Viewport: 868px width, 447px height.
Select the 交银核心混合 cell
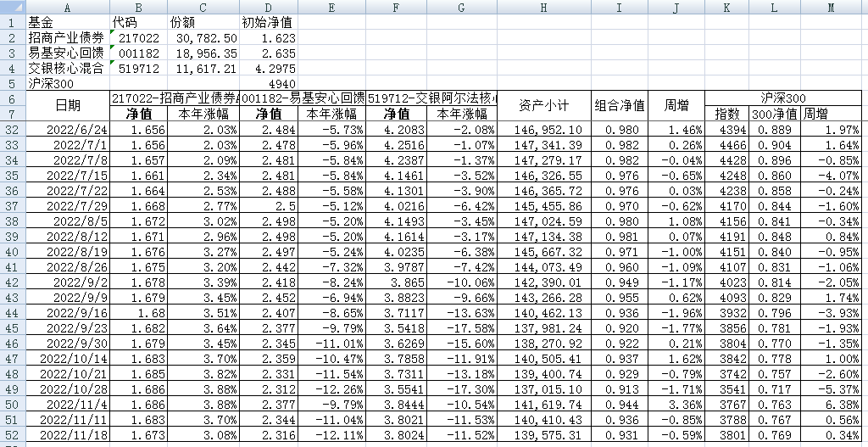68,69
